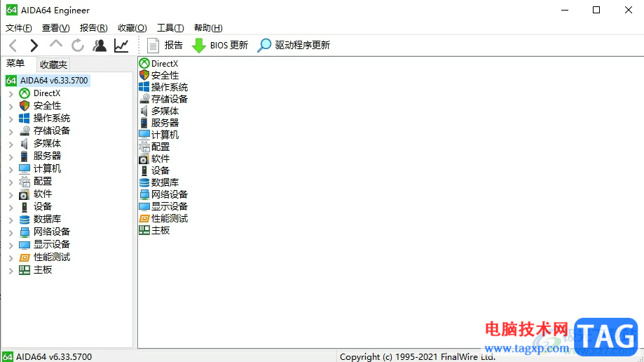Click the user profile toolbar icon
644x362 pixels.
coord(100,45)
